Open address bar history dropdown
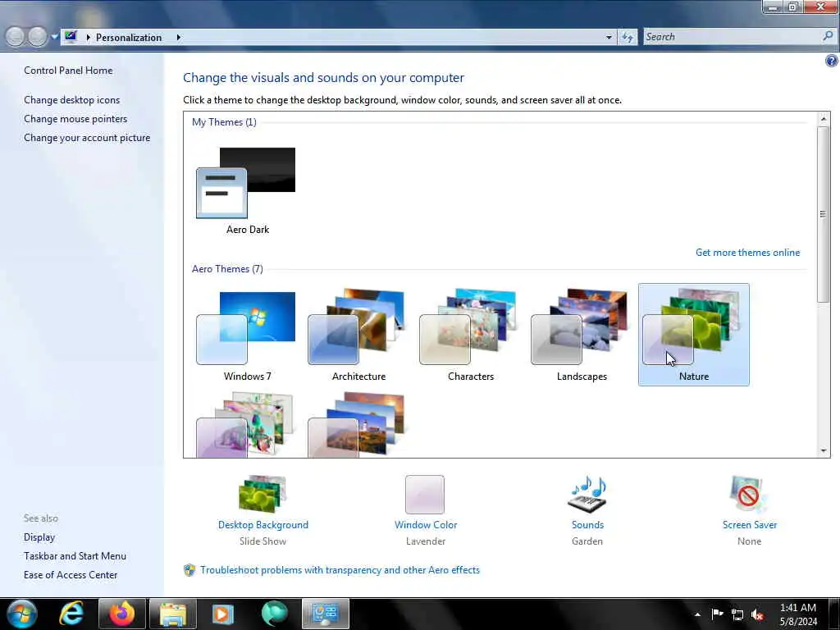This screenshot has width=840, height=630. tap(609, 38)
